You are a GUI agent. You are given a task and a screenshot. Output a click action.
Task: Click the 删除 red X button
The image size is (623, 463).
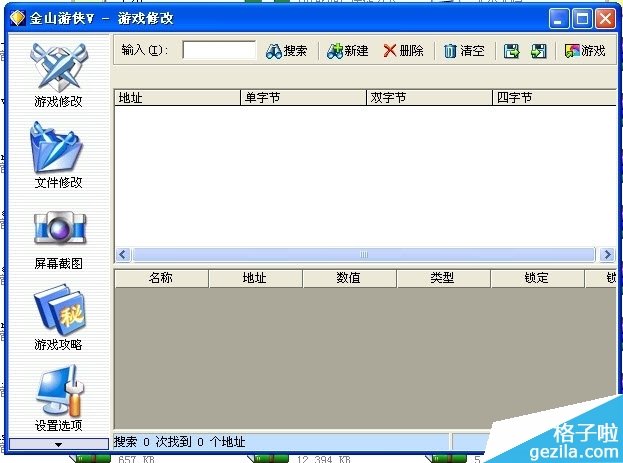click(x=403, y=51)
